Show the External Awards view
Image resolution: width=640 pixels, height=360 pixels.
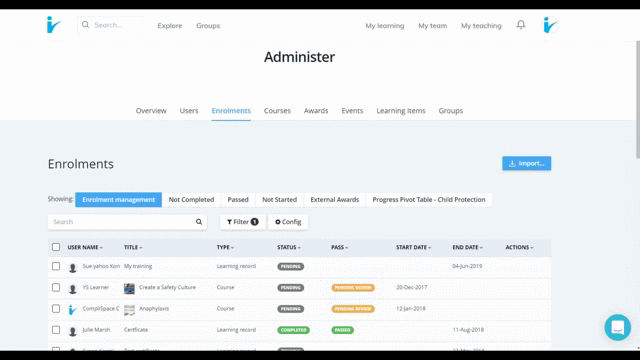[335, 200]
